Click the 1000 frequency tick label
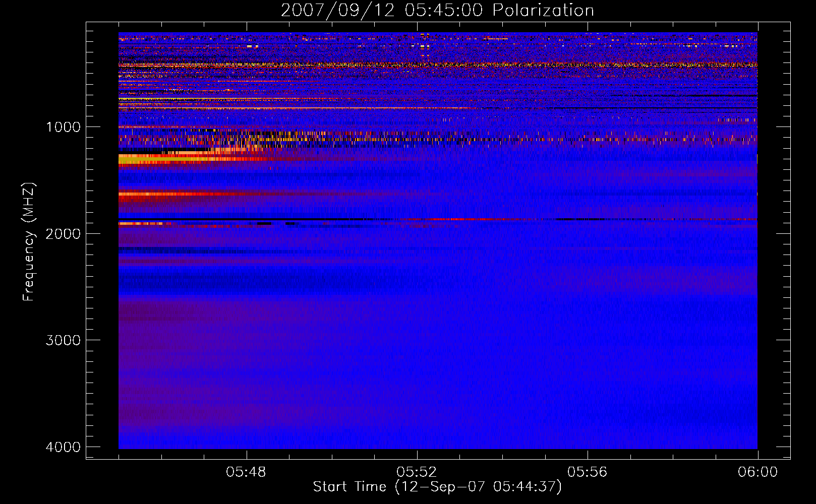The height and width of the screenshot is (504, 816). pyautogui.click(x=63, y=127)
